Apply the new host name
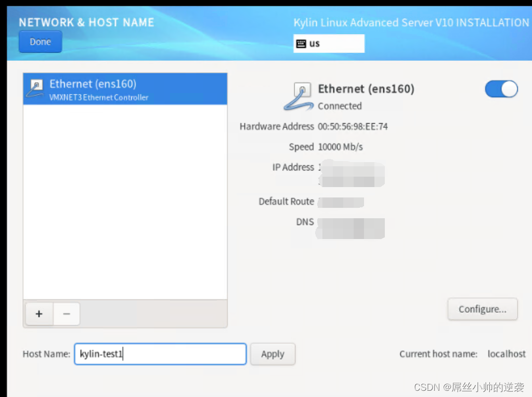Screen dimensions: 532x397 [273, 354]
